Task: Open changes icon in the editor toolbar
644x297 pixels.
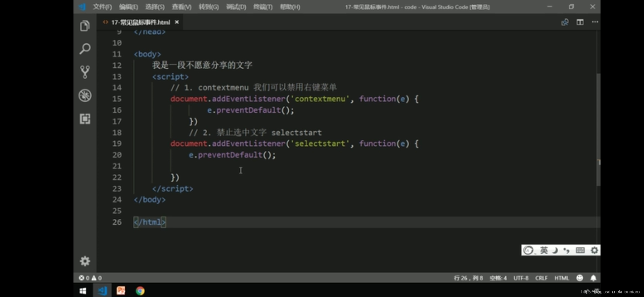Action: [x=565, y=22]
